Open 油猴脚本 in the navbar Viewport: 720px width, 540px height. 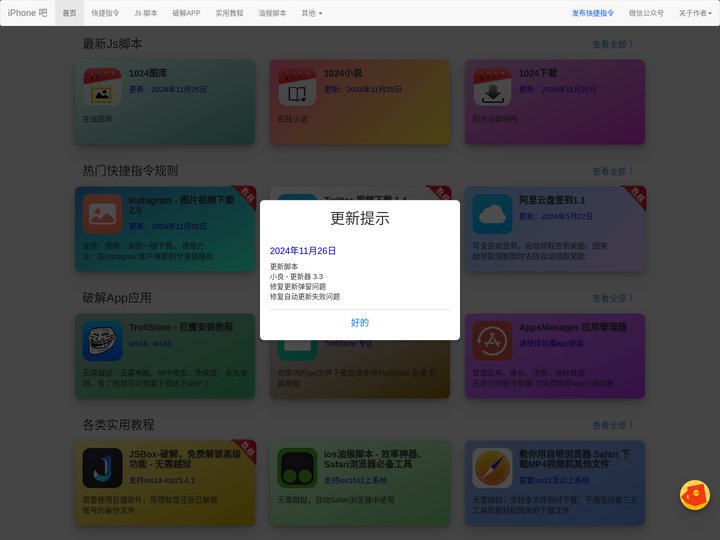tap(272, 13)
